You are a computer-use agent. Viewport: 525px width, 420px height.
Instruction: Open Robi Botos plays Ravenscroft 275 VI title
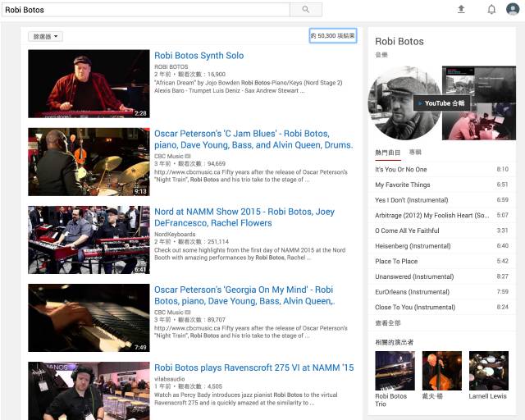click(x=253, y=367)
